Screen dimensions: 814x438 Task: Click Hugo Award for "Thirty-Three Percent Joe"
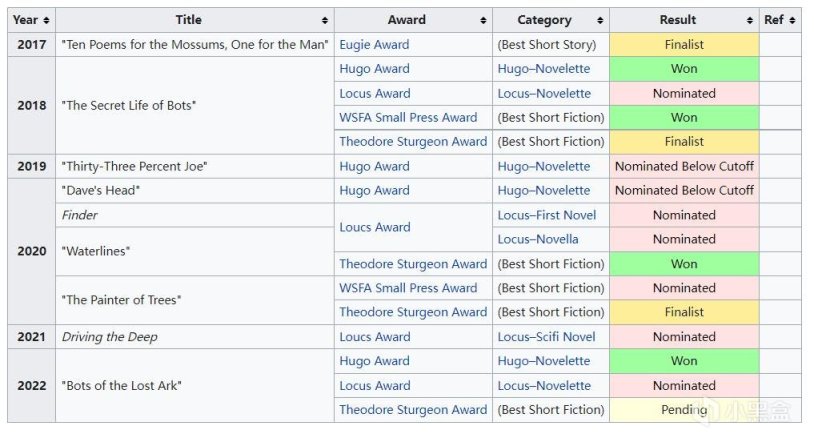click(374, 166)
